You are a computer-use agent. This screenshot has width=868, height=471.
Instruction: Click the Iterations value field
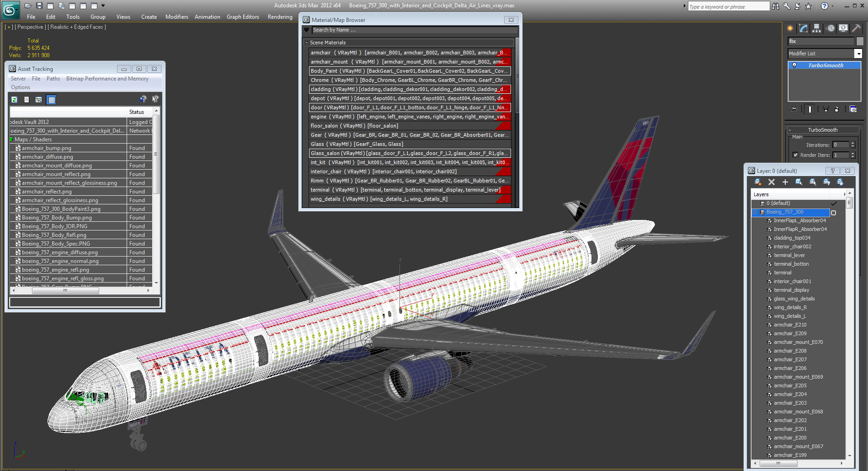tap(841, 145)
